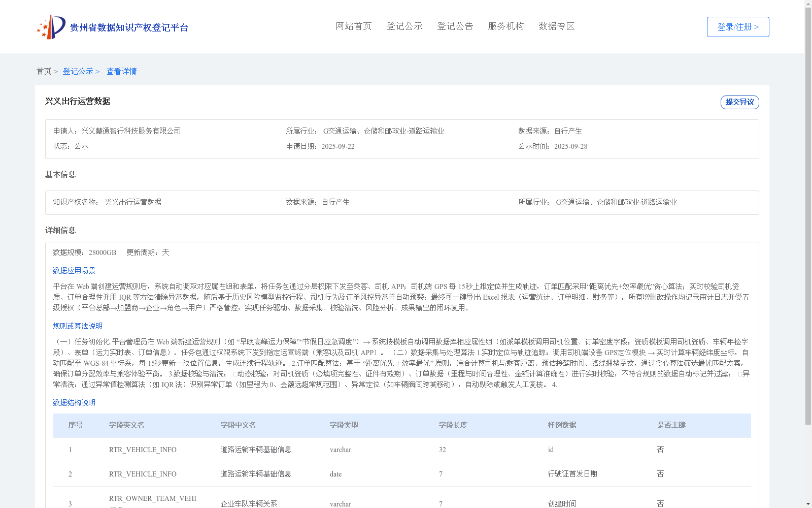The image size is (812, 508).
Task: Select RTR_VEHICLE_INFO in row 1
Action: (143, 450)
